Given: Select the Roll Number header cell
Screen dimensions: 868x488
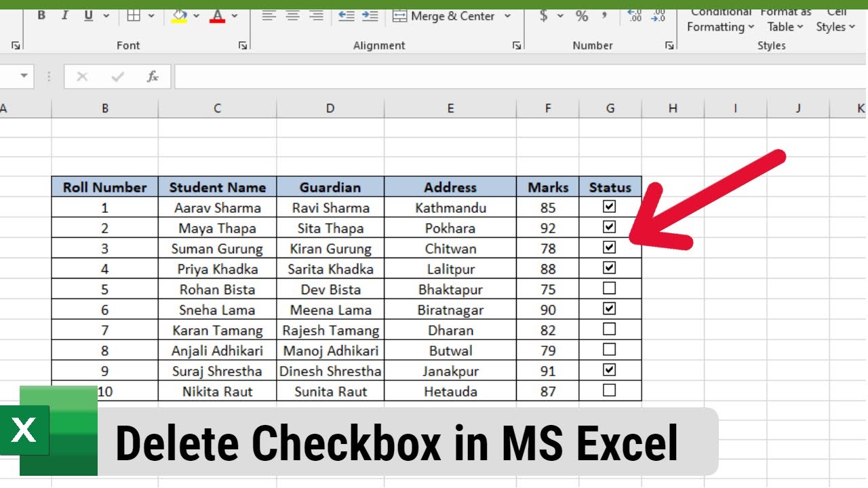Looking at the screenshot, I should [x=105, y=187].
